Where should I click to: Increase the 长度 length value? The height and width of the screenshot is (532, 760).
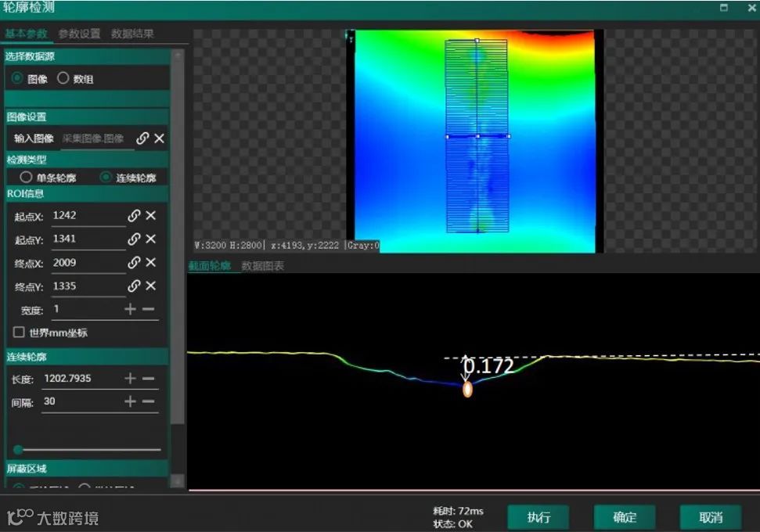click(130, 379)
